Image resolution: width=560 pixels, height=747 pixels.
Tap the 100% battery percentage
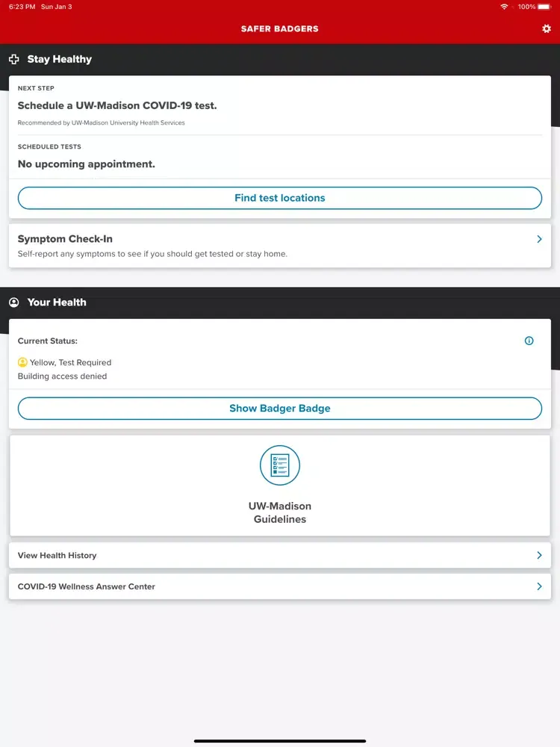[x=526, y=7]
